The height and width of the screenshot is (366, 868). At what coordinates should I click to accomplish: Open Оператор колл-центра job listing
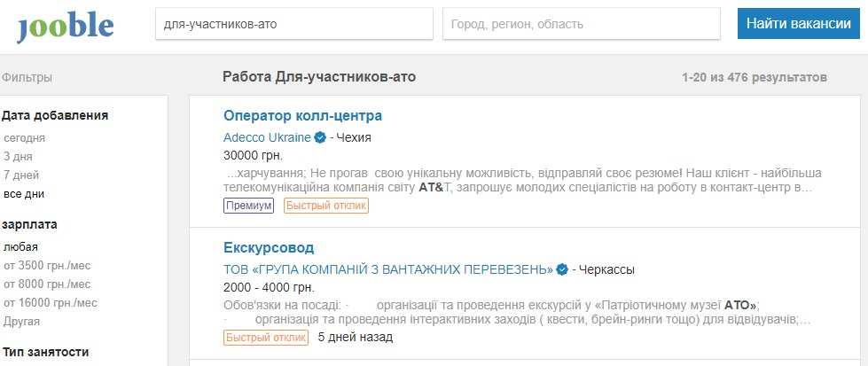click(302, 115)
